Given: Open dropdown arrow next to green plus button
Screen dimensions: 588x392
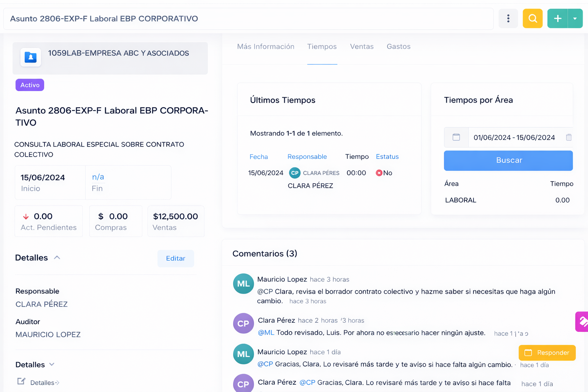Looking at the screenshot, I should (x=575, y=18).
